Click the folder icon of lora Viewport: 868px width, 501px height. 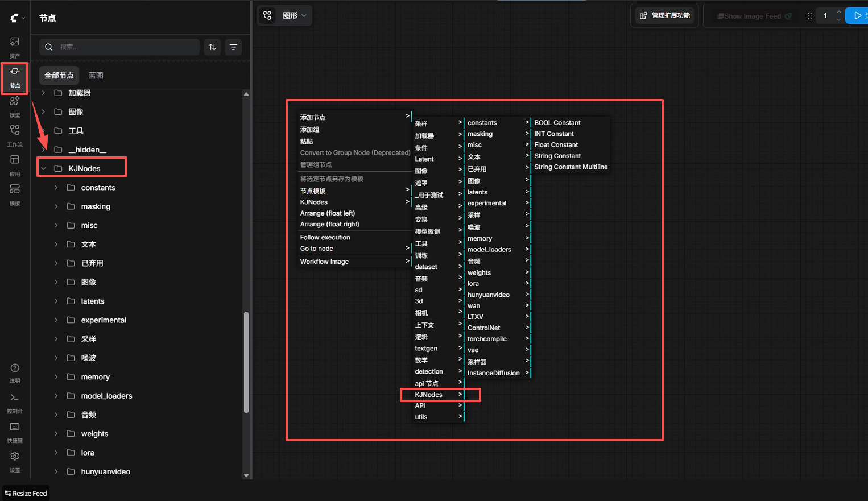pyautogui.click(x=71, y=453)
